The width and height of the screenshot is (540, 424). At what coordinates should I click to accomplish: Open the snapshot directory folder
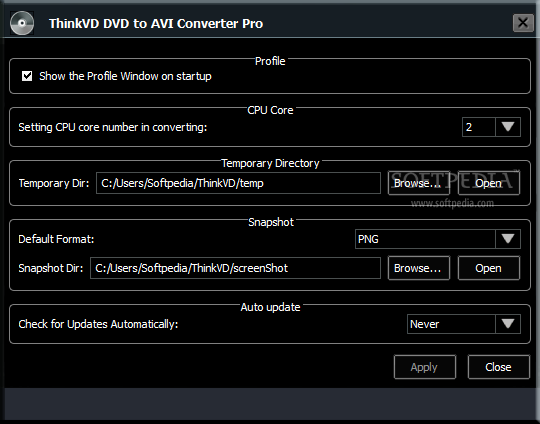coord(488,268)
